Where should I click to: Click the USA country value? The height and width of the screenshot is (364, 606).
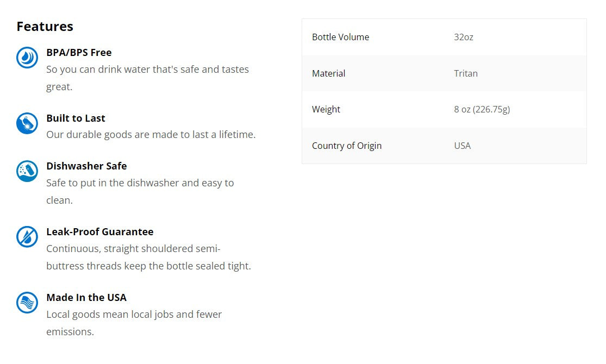click(463, 146)
